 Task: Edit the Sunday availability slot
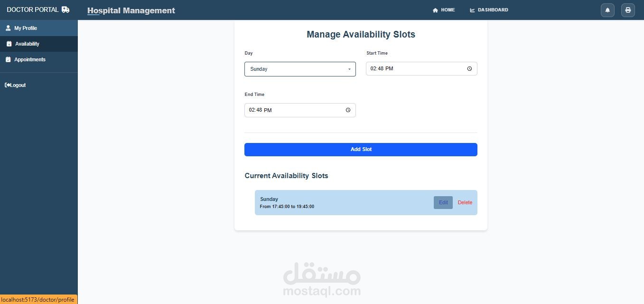pyautogui.click(x=443, y=202)
